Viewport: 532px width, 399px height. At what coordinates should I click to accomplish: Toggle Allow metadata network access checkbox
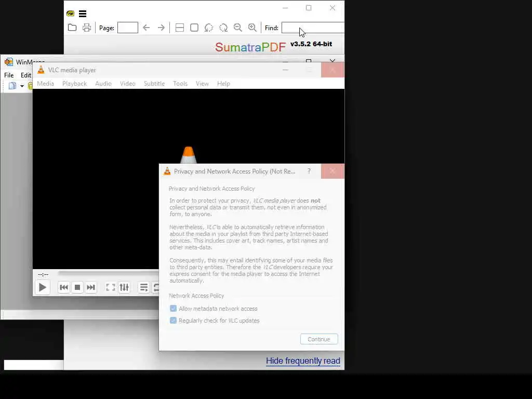click(x=173, y=309)
